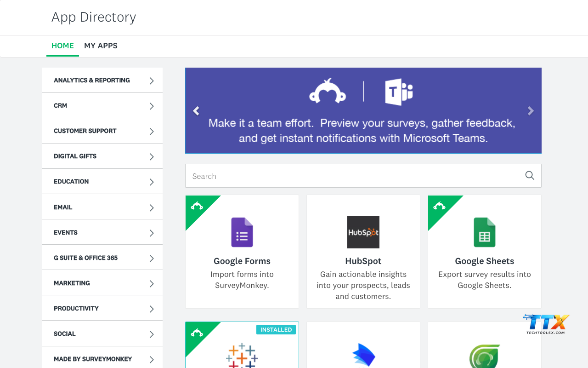Image resolution: width=588 pixels, height=368 pixels.
Task: Click SurveyMonkey badge on Google Sheets card
Action: coord(440,206)
